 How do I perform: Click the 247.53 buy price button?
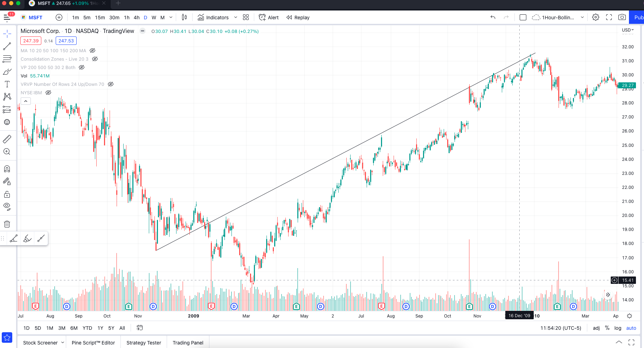click(x=66, y=41)
